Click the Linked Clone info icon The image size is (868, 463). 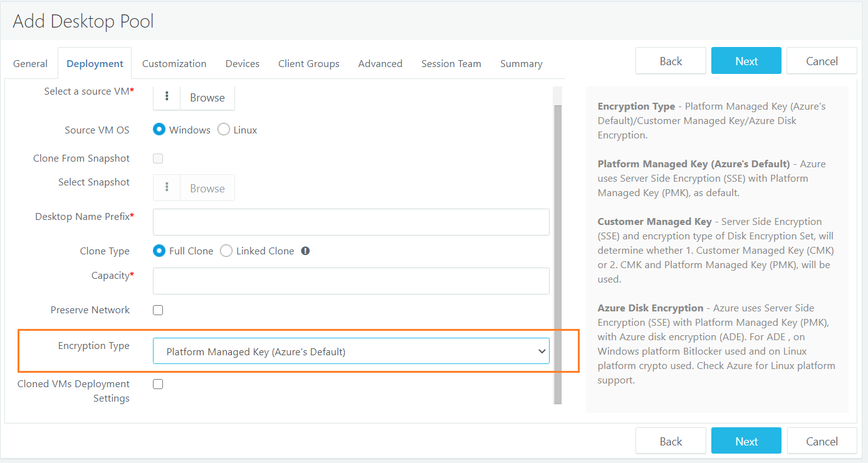[305, 251]
